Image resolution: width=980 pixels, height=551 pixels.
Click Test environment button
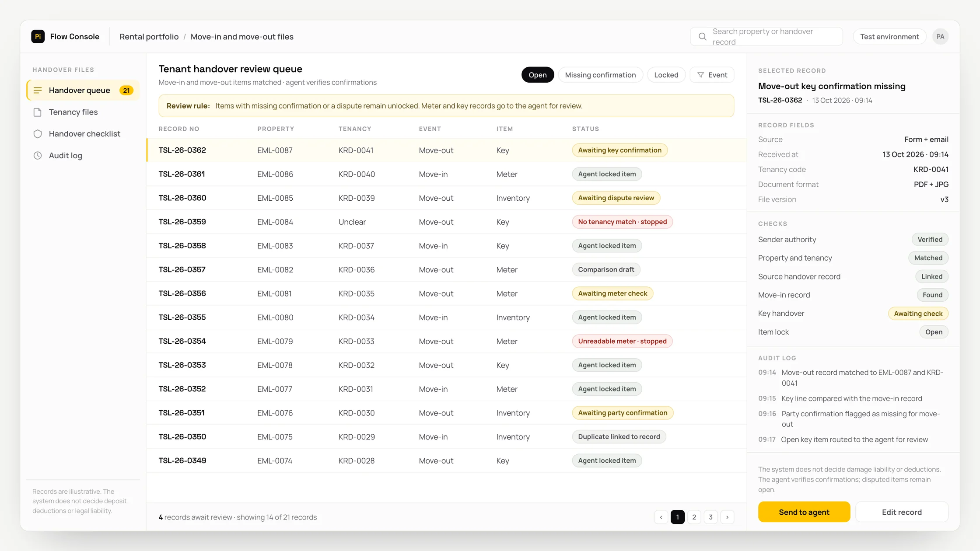tap(889, 37)
